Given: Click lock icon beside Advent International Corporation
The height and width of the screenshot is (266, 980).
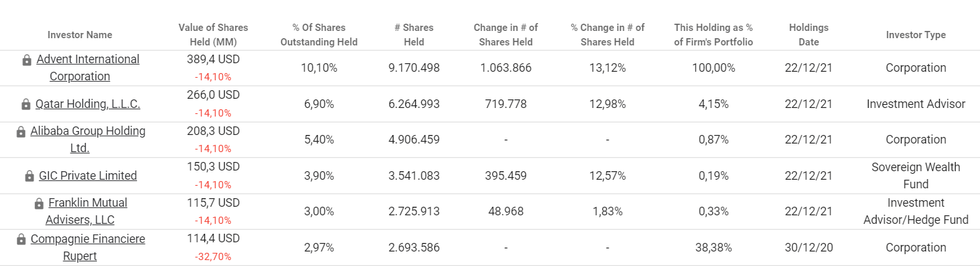Looking at the screenshot, I should click(26, 60).
